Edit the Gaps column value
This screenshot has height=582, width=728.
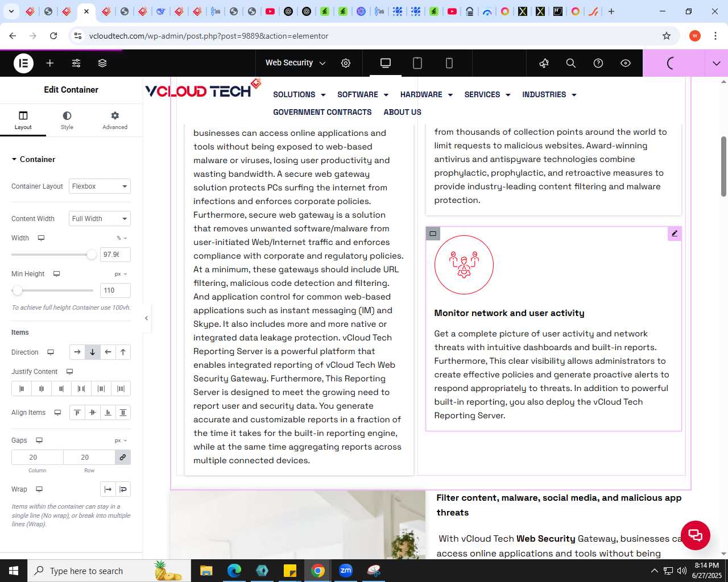(38, 458)
